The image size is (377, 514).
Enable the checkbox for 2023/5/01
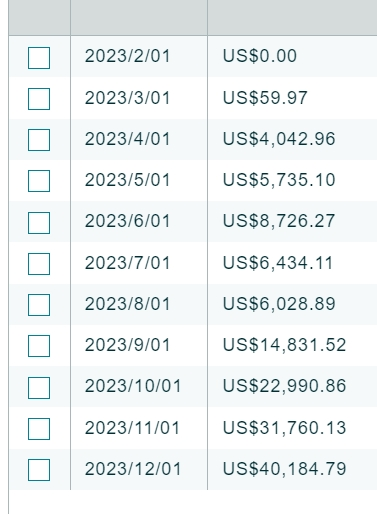pos(39,181)
